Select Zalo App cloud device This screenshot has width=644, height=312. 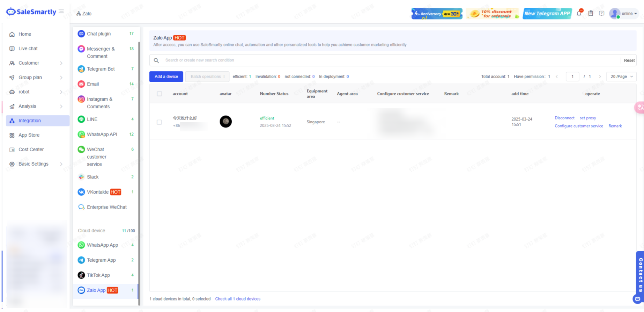(106, 290)
